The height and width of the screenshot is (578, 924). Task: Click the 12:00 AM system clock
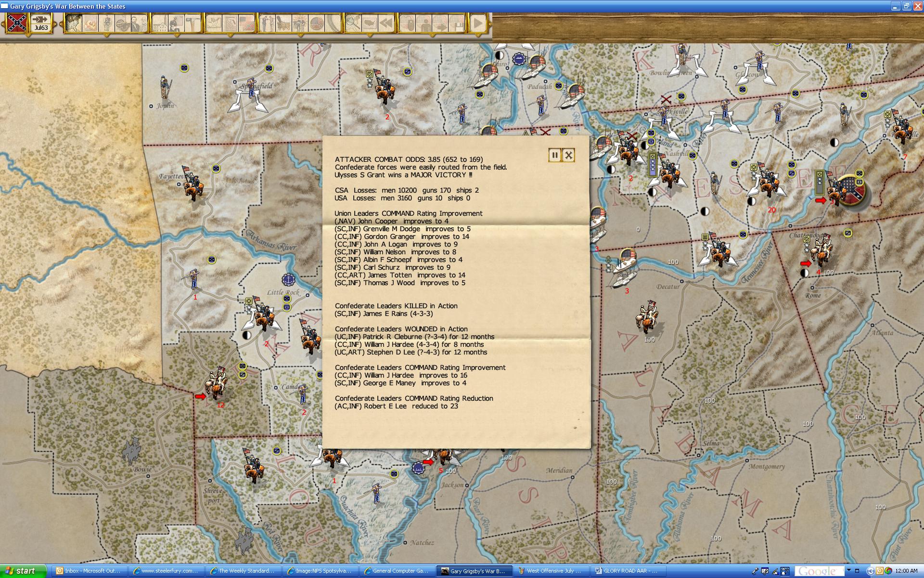[906, 571]
